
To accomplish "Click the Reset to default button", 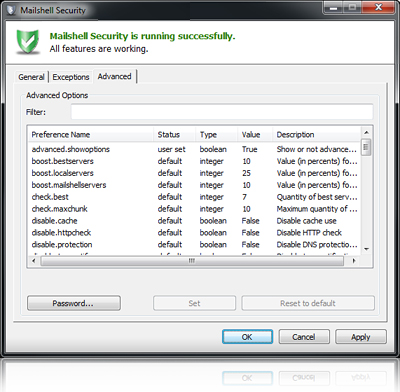I will (308, 303).
